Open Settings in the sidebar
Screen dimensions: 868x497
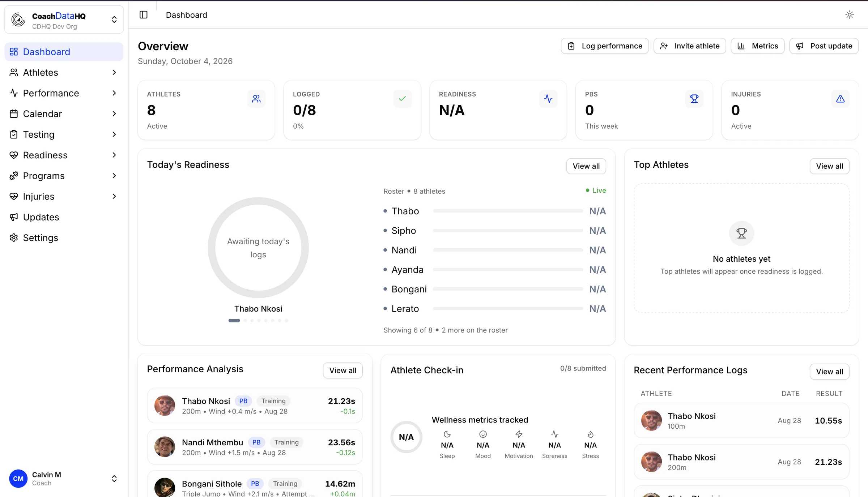click(64, 237)
